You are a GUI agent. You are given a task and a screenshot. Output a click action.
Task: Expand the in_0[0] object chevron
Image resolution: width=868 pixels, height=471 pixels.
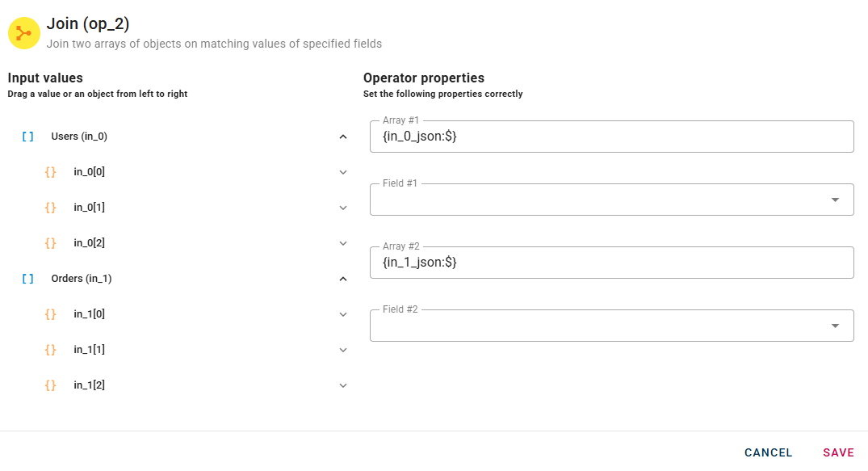click(343, 172)
